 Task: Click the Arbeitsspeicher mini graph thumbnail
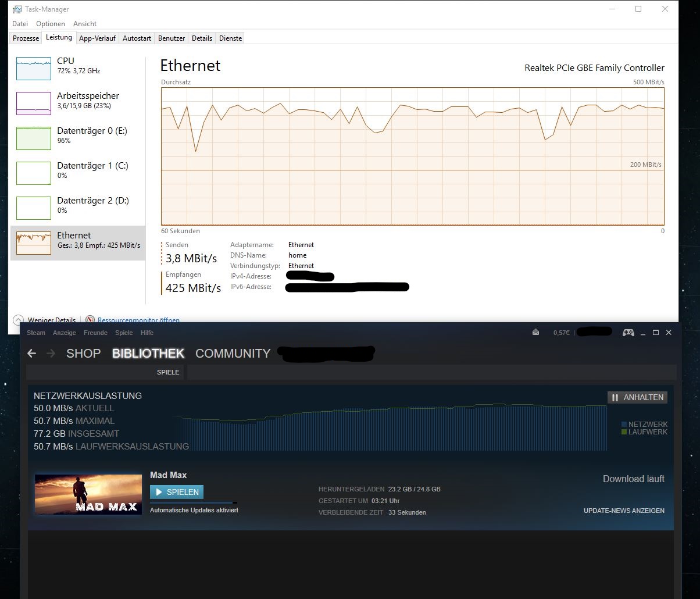pyautogui.click(x=34, y=104)
